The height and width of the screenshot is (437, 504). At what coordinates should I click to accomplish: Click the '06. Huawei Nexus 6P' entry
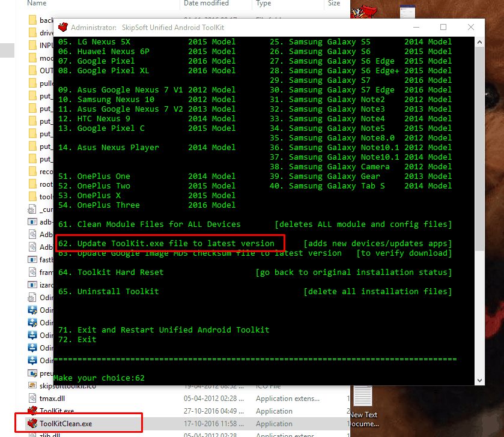(103, 52)
